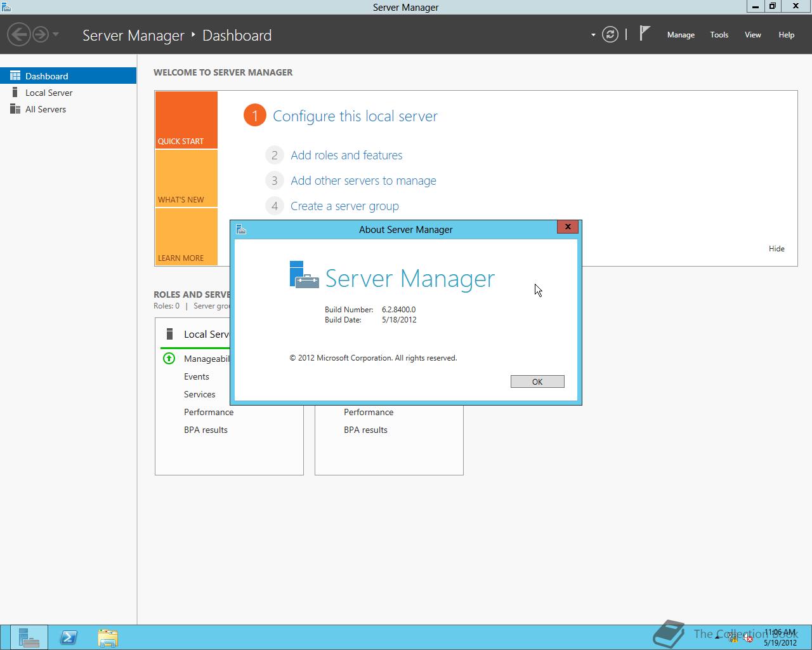This screenshot has width=812, height=650.
Task: Click Local Server icon in sidebar
Action: tap(15, 93)
